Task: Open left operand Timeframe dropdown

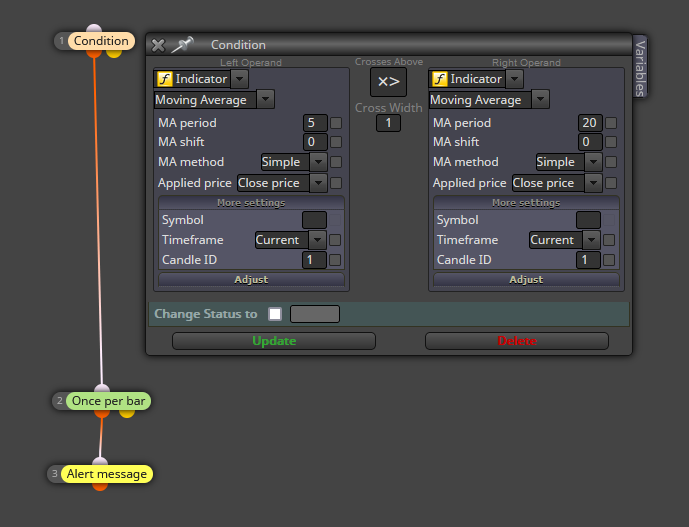Action: [317, 240]
